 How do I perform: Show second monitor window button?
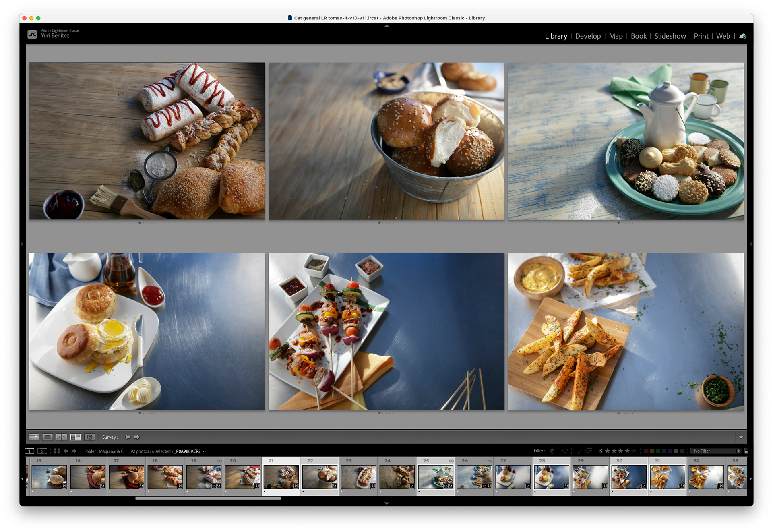[x=42, y=451]
